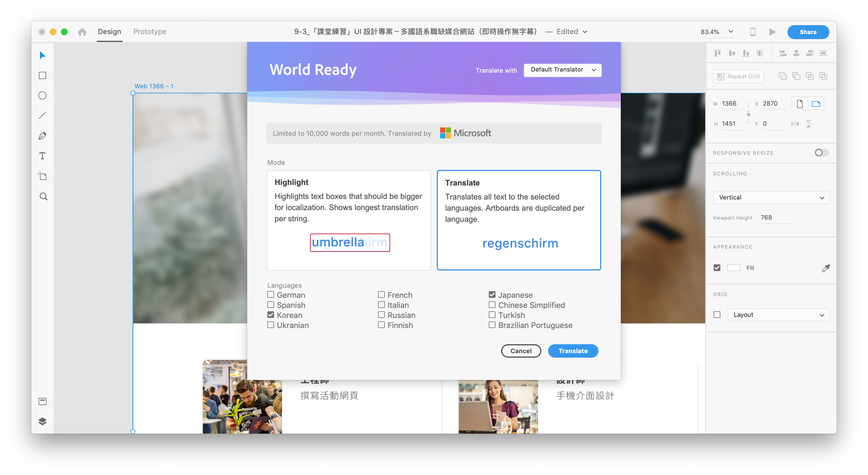The height and width of the screenshot is (475, 868).
Task: Click the boolean Intersect icon
Action: (810, 76)
